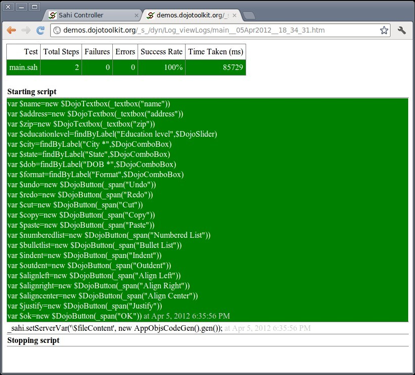Close the demos.dojotoolkit.org tab
Viewport: 415px width, 375px height.
coord(235,15)
